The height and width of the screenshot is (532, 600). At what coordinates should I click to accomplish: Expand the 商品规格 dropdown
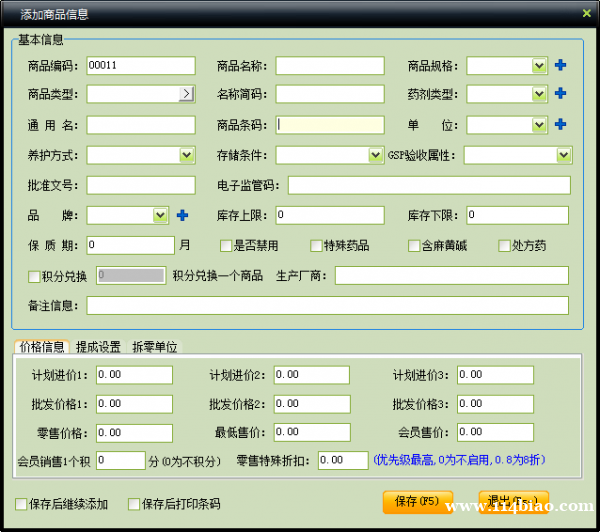(539, 66)
